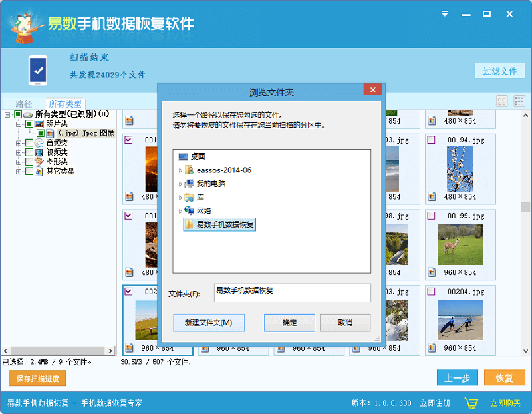Screen dimensions: 532x414
Task: Toggle the 照片类 checkbox
Action: (x=29, y=124)
